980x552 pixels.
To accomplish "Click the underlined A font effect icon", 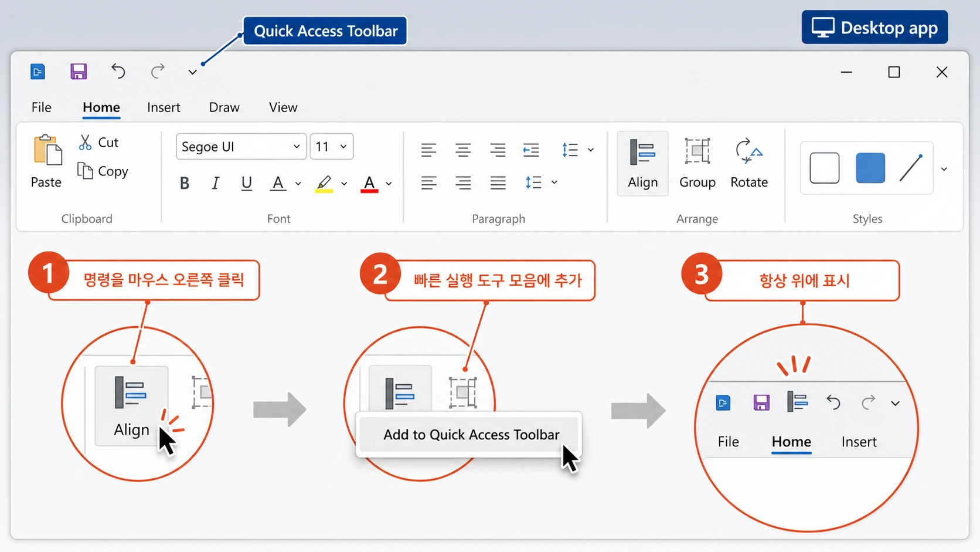I will point(278,184).
